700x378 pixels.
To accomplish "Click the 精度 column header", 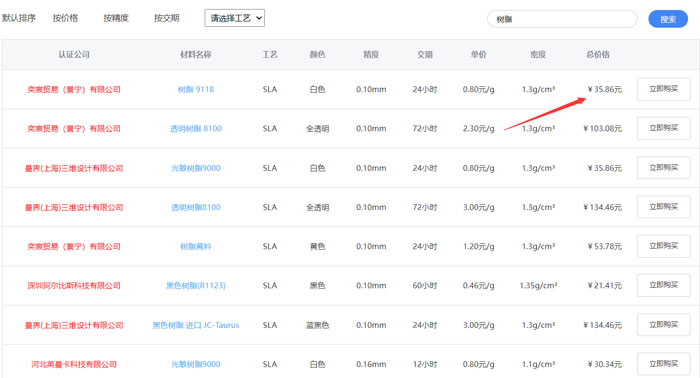I will 371,54.
